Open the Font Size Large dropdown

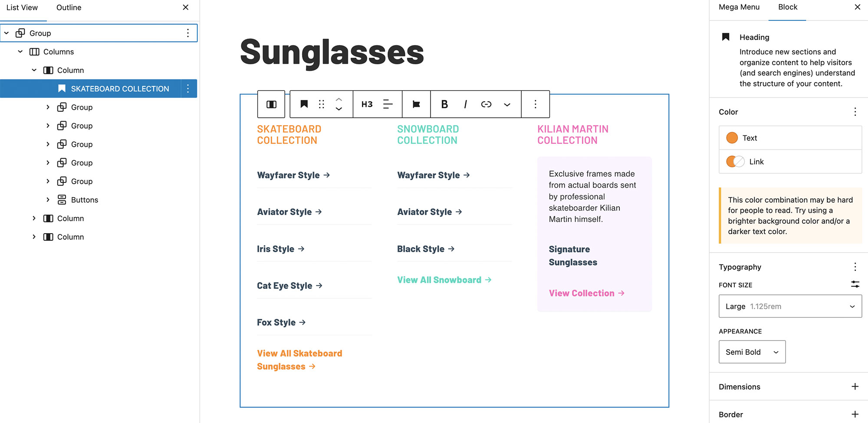790,306
